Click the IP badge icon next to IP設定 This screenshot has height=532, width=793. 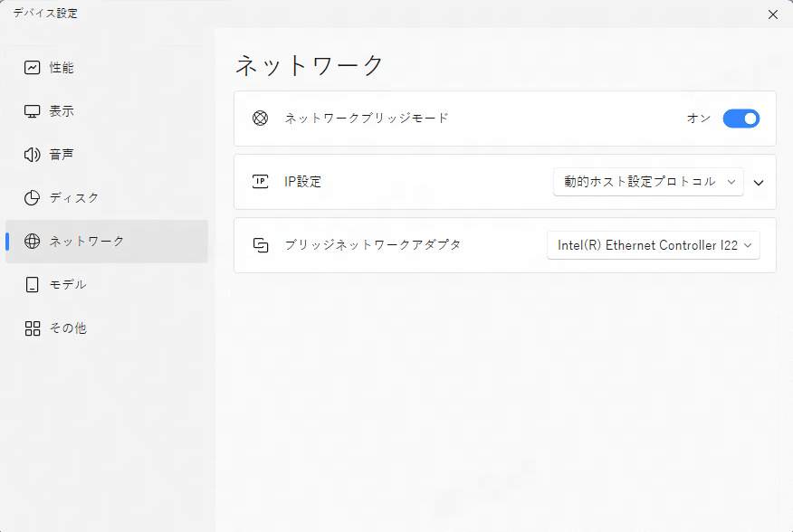pos(260,181)
